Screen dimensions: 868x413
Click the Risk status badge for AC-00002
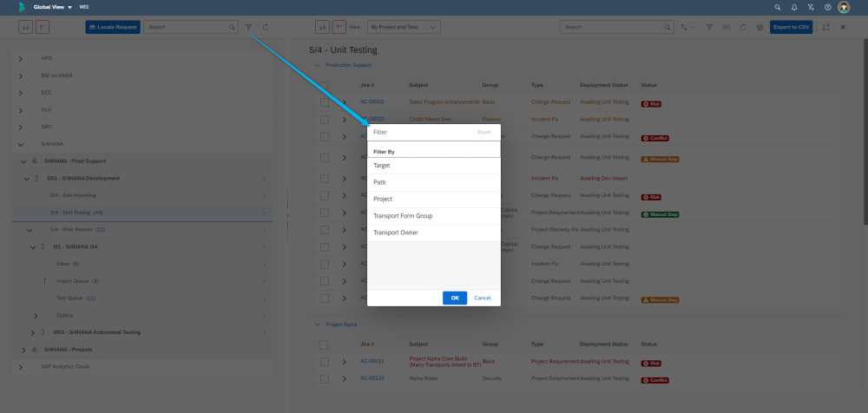tap(652, 103)
